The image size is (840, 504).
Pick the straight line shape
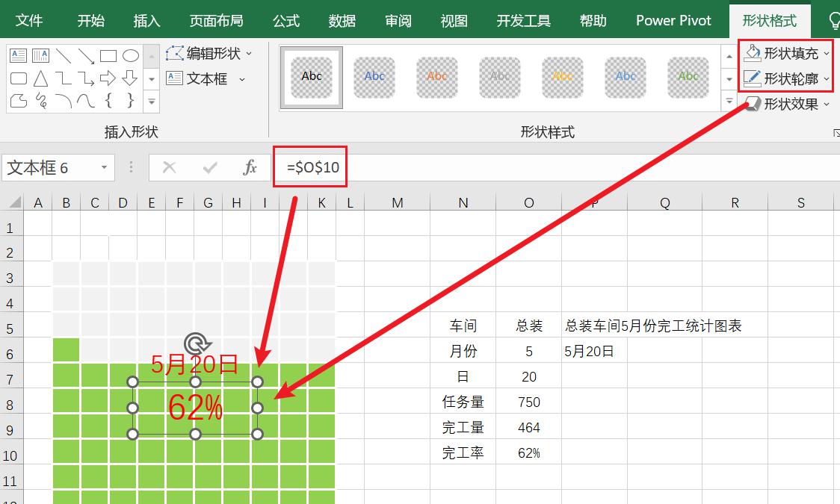tap(64, 56)
